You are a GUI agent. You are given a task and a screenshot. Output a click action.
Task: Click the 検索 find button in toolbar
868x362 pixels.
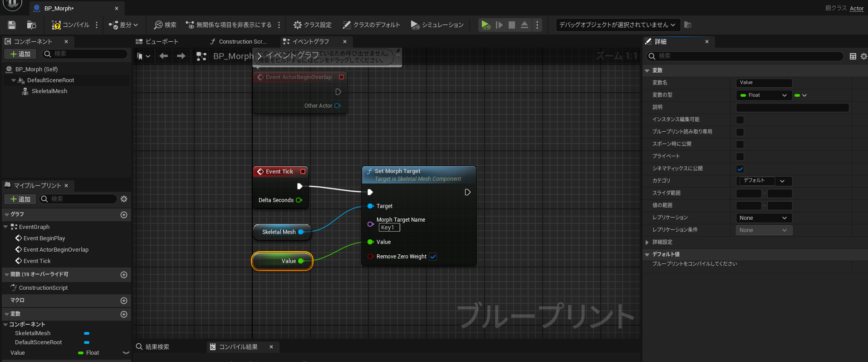tap(165, 25)
